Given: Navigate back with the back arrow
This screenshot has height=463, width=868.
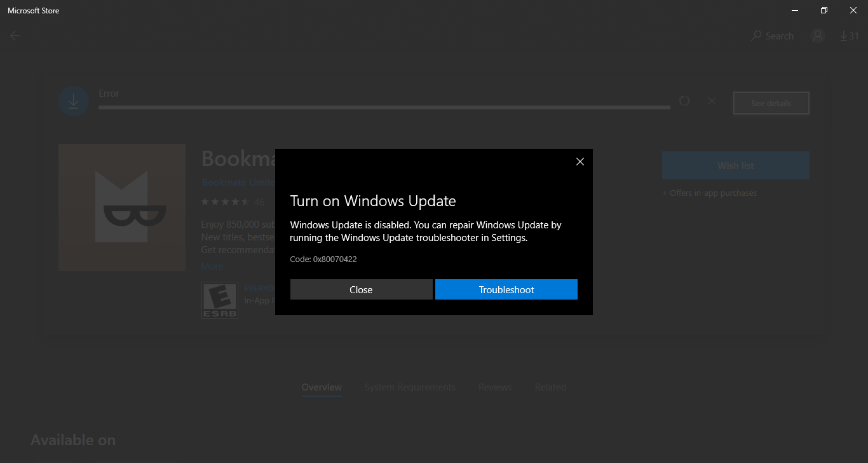Looking at the screenshot, I should coord(15,36).
